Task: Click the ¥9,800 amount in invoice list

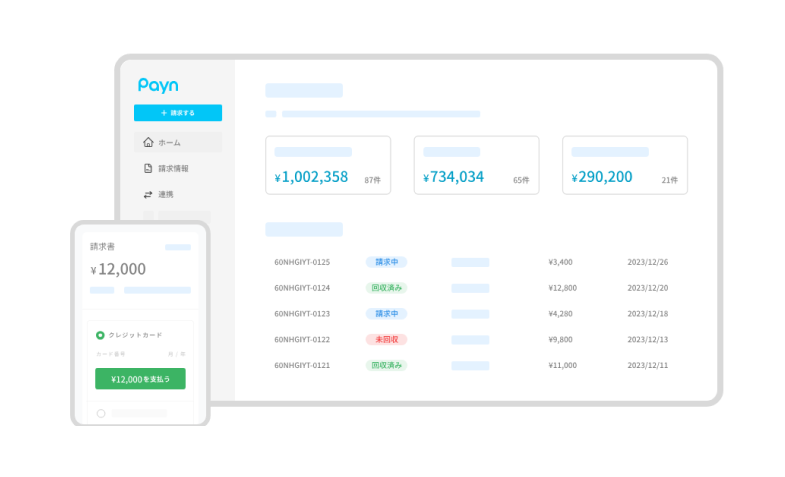Action: pos(561,340)
